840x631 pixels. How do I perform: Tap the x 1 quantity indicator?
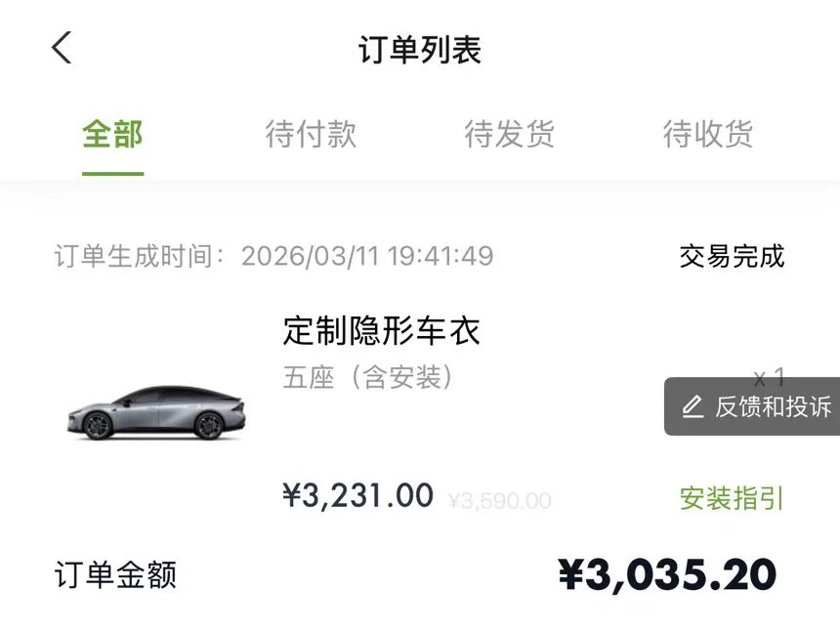[769, 375]
